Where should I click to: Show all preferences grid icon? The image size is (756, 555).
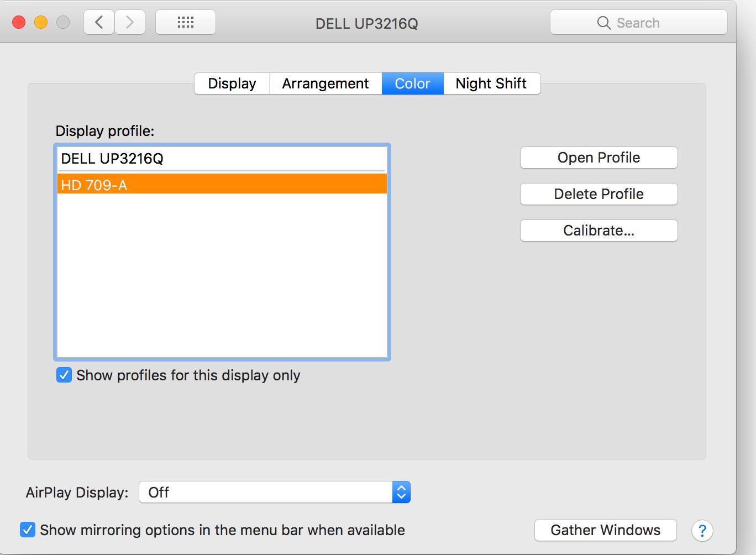(186, 23)
